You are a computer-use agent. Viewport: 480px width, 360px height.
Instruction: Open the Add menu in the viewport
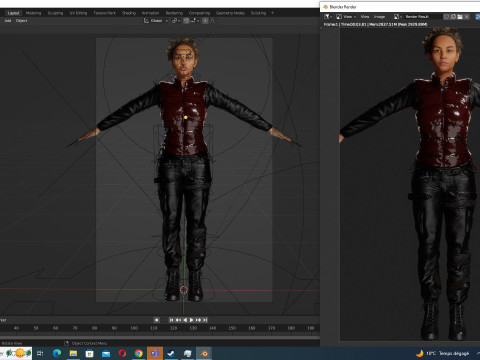tap(8, 21)
